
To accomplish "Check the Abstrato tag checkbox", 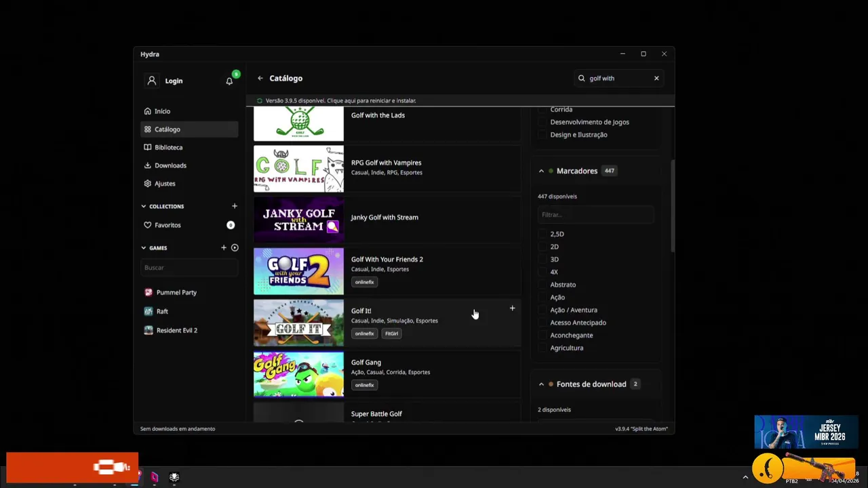I will coord(542,285).
